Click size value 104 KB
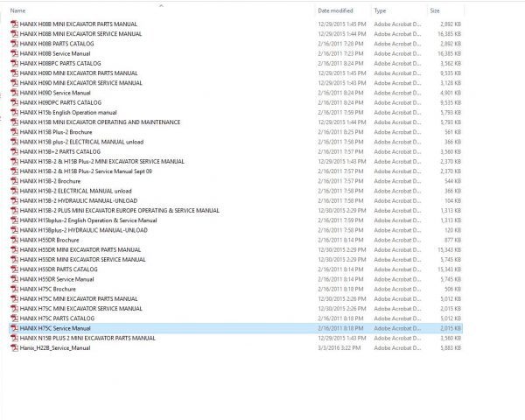The height and width of the screenshot is (420, 525). [x=452, y=200]
